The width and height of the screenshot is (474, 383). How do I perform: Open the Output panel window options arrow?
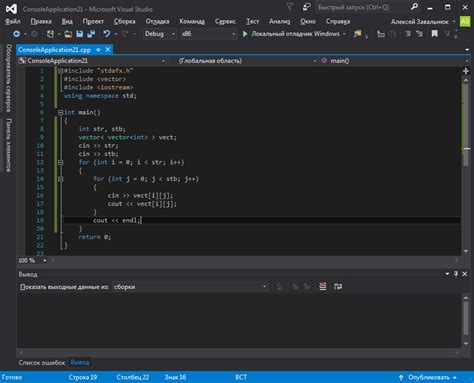click(447, 274)
